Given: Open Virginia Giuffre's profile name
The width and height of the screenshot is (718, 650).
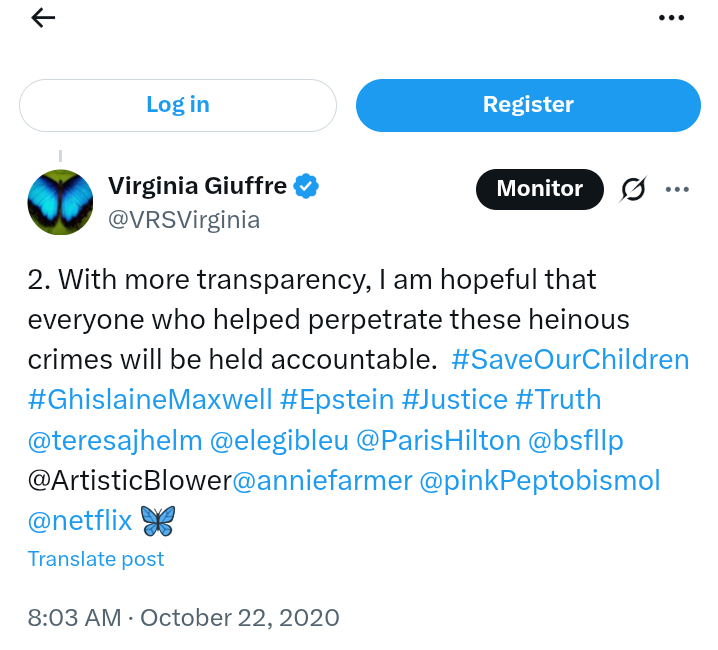Looking at the screenshot, I should tap(197, 186).
